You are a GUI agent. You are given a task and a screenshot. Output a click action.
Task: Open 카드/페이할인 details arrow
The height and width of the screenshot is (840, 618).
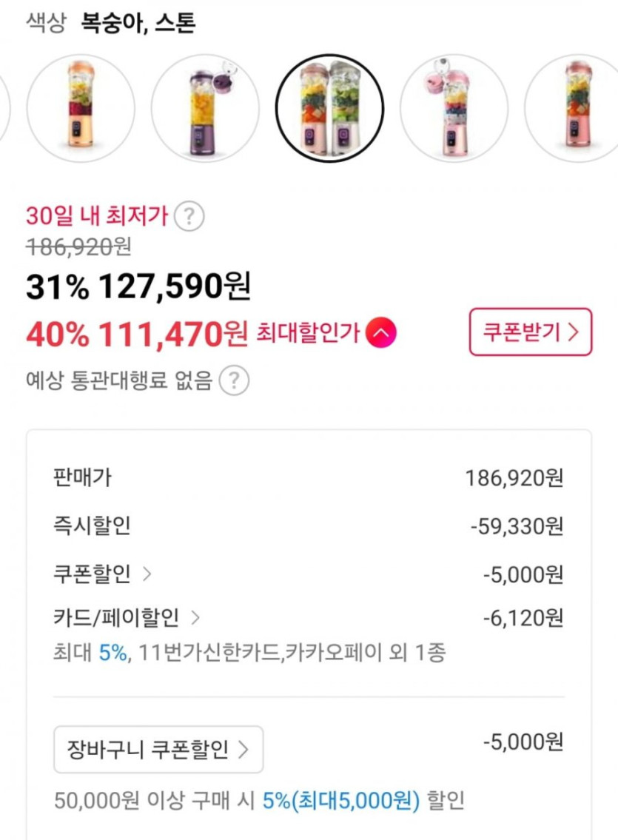click(195, 616)
